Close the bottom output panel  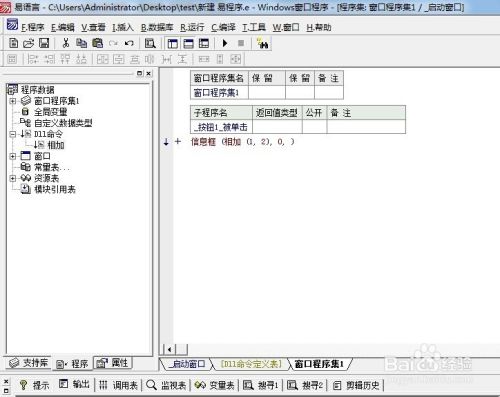point(6,382)
